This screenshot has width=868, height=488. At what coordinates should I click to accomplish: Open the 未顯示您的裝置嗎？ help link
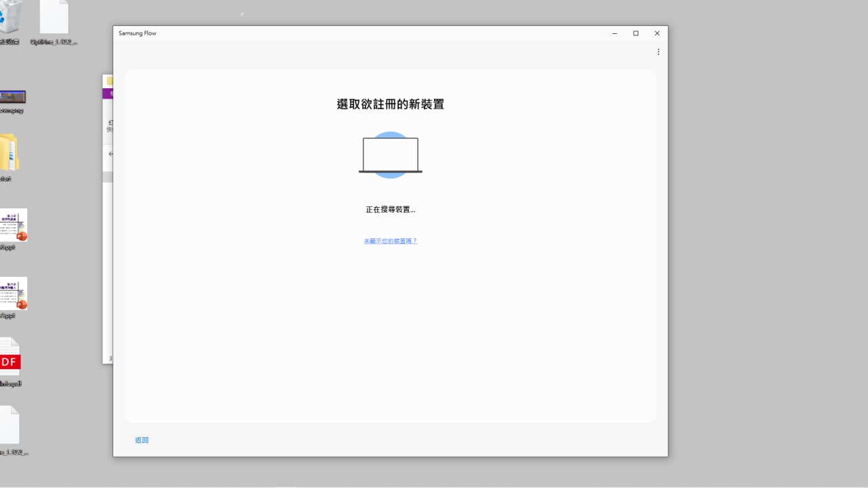pos(391,241)
